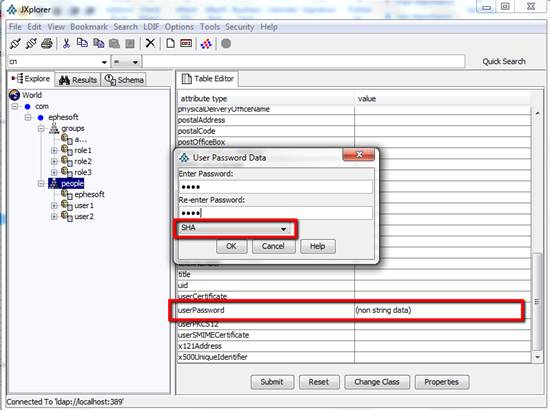Click the role1 group entry icon
Viewport: 550px width, 410px height.
click(67, 150)
